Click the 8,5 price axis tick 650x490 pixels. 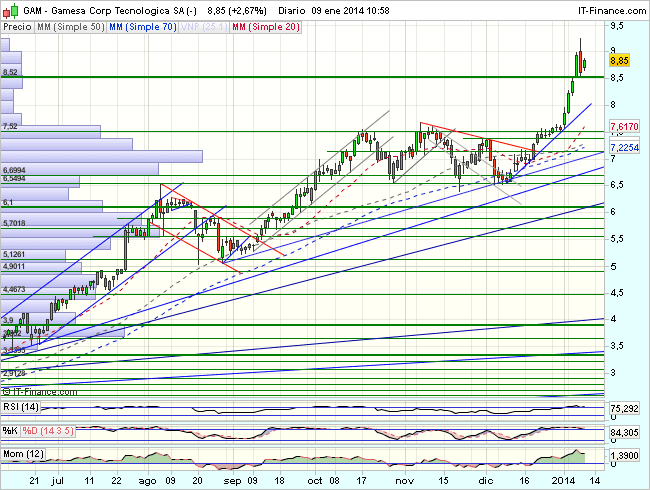click(x=617, y=78)
